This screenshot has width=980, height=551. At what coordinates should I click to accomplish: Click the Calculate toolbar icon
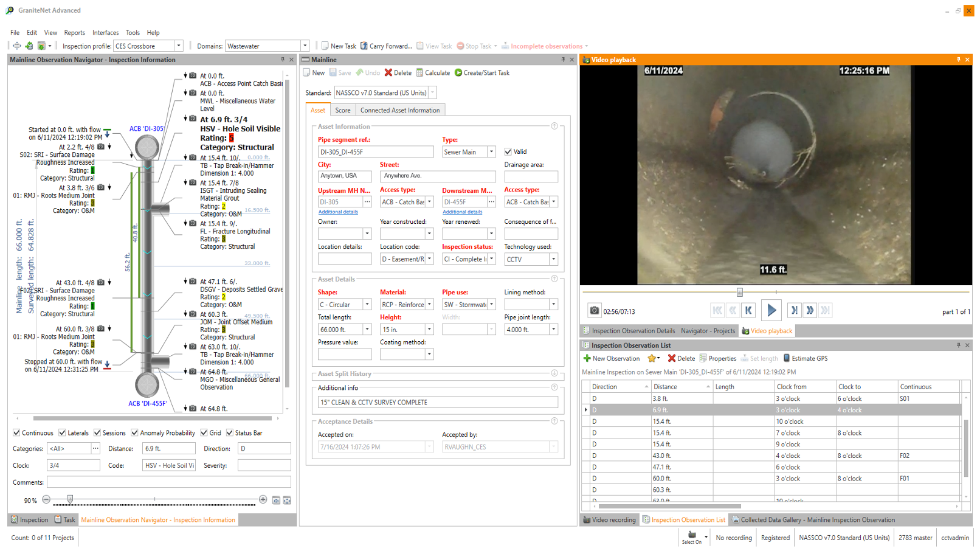click(x=419, y=73)
